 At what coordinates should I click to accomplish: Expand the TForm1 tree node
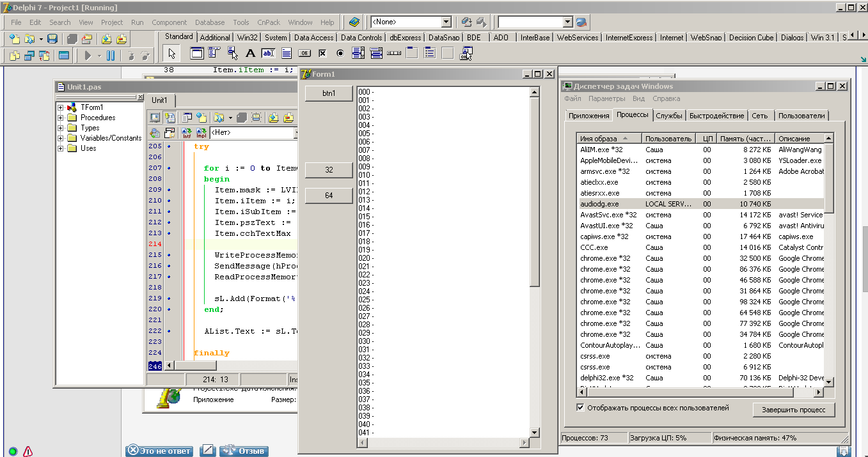[x=61, y=107]
